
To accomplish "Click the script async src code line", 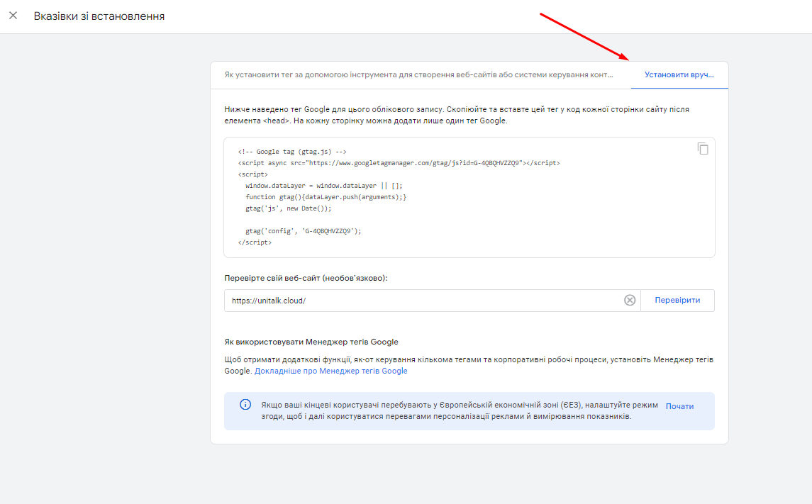I will (x=399, y=163).
